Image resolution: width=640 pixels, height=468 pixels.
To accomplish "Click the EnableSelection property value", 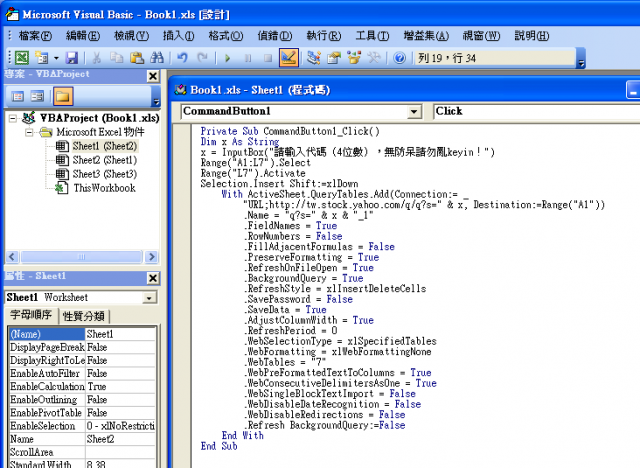I will [120, 426].
